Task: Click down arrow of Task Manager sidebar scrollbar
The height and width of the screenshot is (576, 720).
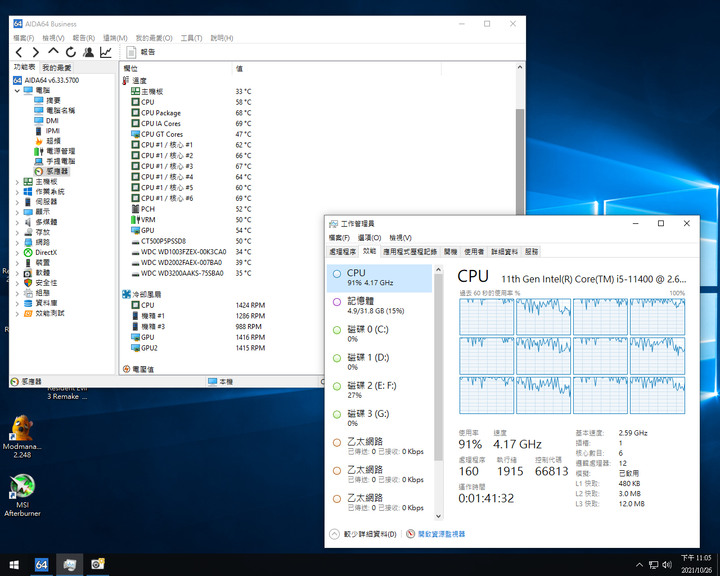Action: [438, 516]
